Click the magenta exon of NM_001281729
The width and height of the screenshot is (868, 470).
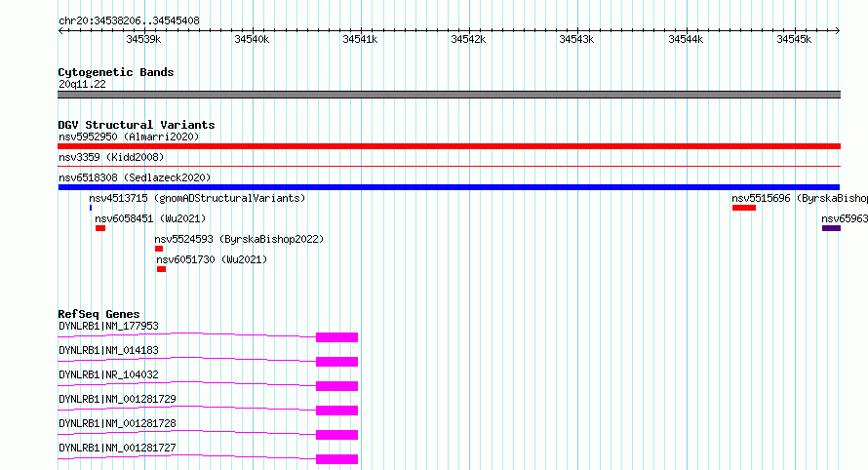pos(337,411)
